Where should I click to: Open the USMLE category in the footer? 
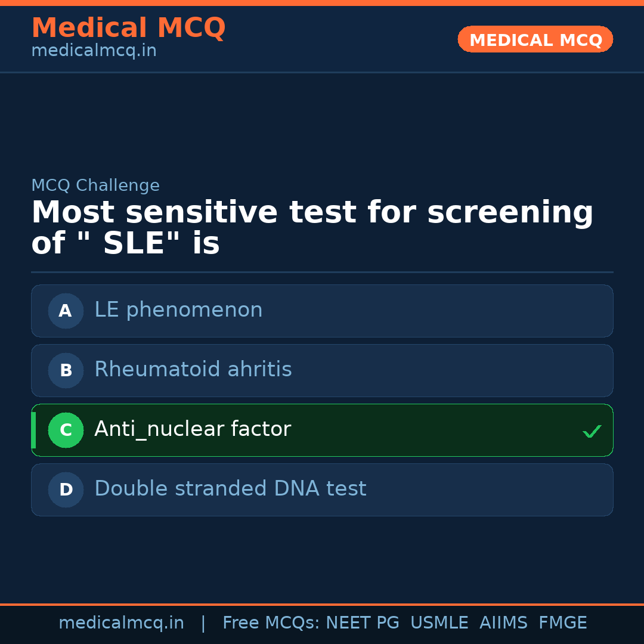pyautogui.click(x=439, y=622)
